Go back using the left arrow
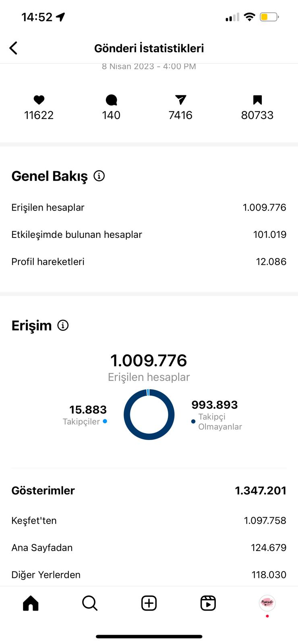 (13, 48)
